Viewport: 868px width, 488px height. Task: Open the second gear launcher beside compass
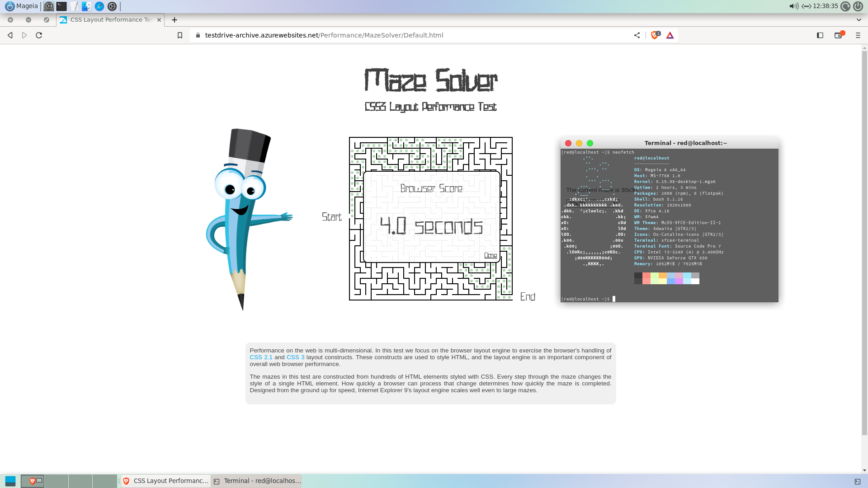(x=112, y=6)
